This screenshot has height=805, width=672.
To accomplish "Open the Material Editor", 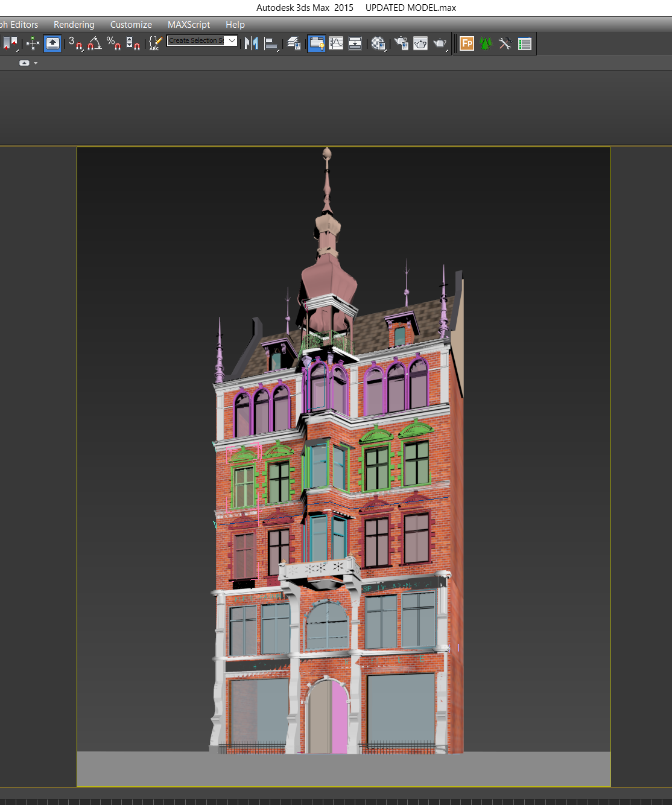I will click(x=378, y=43).
